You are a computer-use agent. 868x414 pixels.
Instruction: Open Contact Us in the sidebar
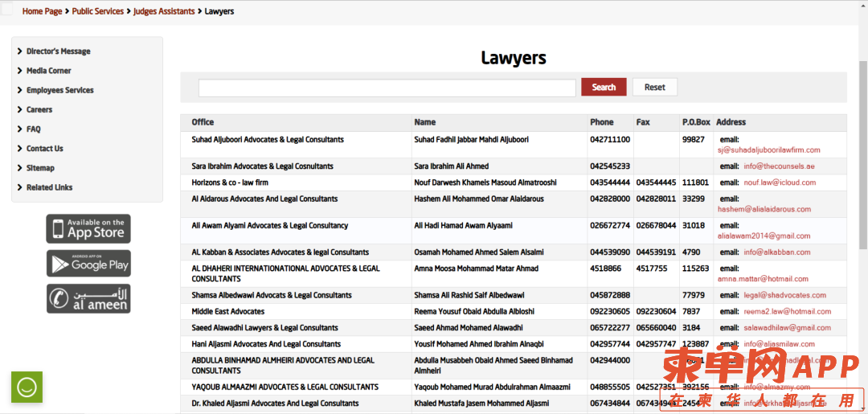coord(45,149)
